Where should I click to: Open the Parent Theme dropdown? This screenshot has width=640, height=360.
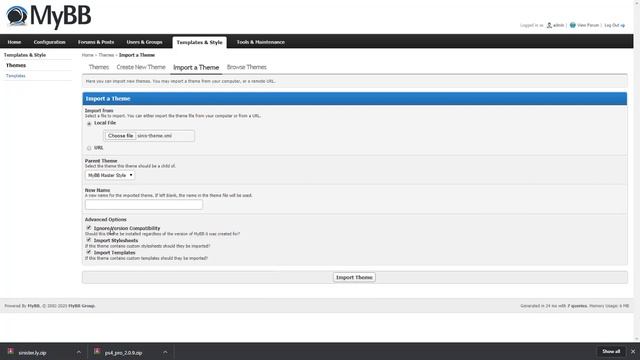110,175
